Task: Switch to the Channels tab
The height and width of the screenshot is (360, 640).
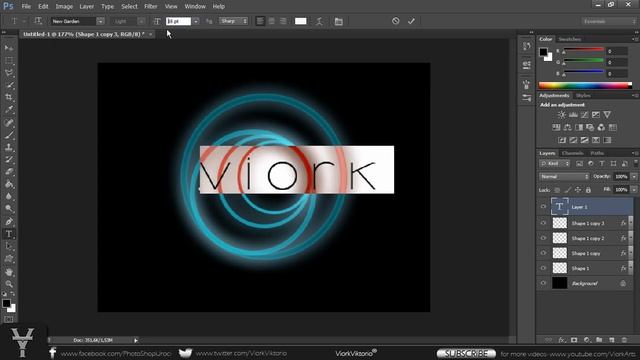Action: point(572,153)
